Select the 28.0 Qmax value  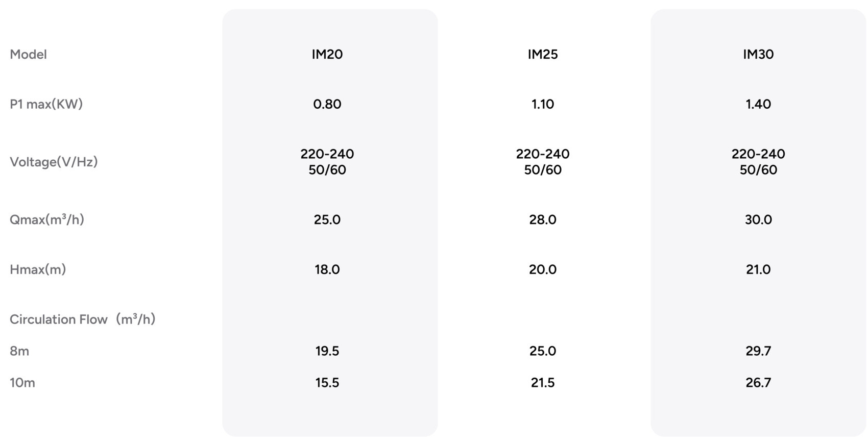point(543,219)
